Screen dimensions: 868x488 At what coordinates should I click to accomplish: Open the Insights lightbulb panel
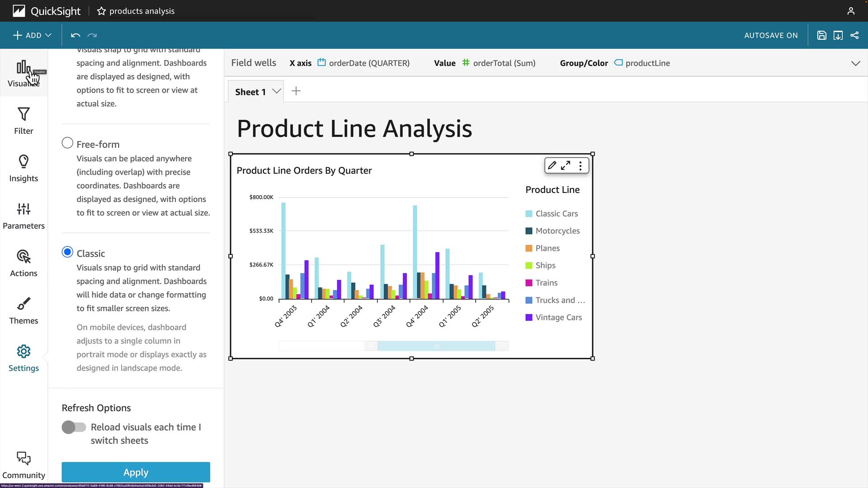point(24,168)
